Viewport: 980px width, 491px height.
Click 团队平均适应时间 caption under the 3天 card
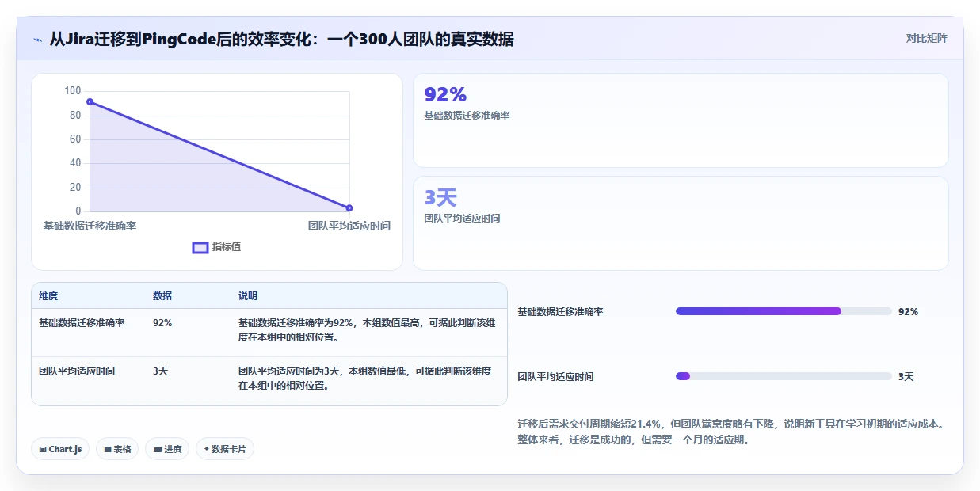(x=462, y=219)
